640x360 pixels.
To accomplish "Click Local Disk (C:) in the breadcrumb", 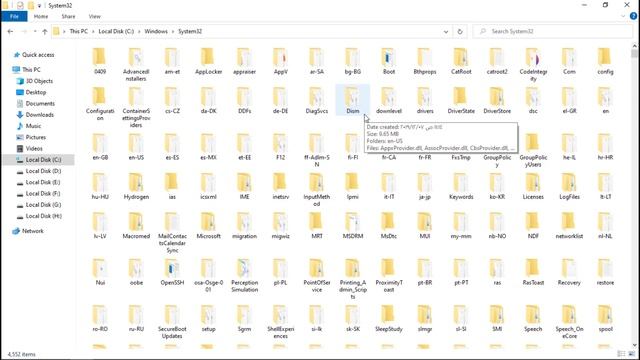I will tap(116, 31).
